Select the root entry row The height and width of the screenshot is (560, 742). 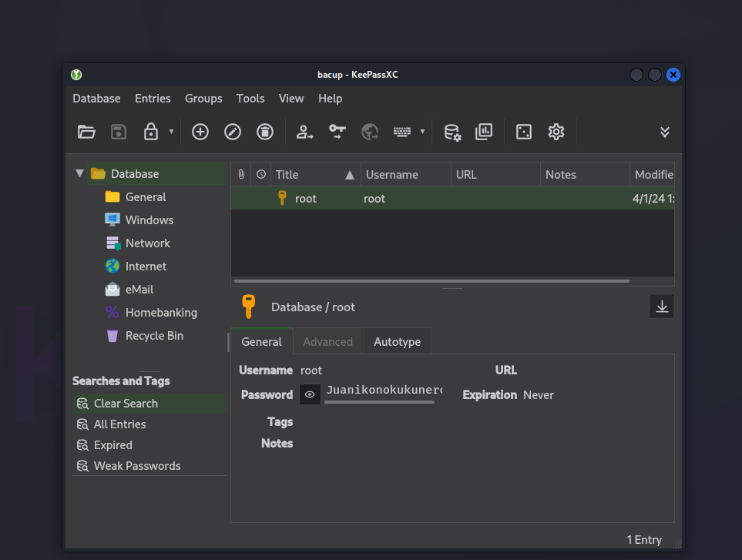click(452, 198)
